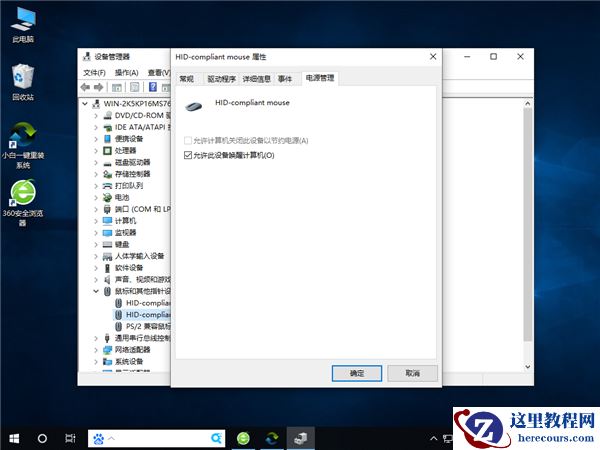Open Cortana circle on taskbar
The image size is (600, 450).
(42, 438)
